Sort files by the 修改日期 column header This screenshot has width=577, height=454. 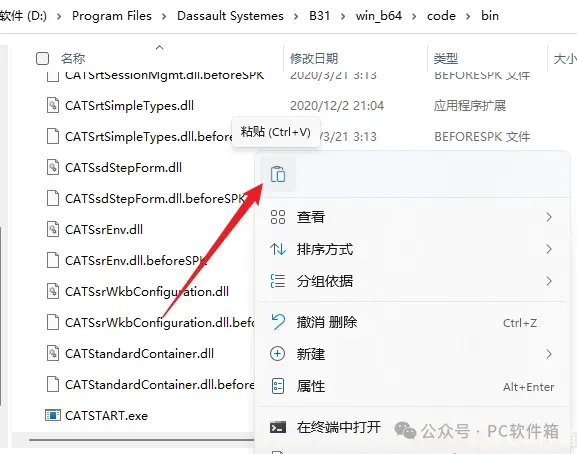click(314, 58)
